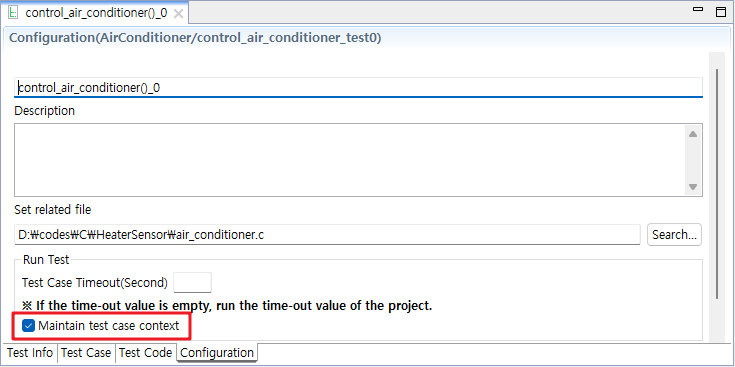
Task: Focus the Description text area
Action: [351, 160]
